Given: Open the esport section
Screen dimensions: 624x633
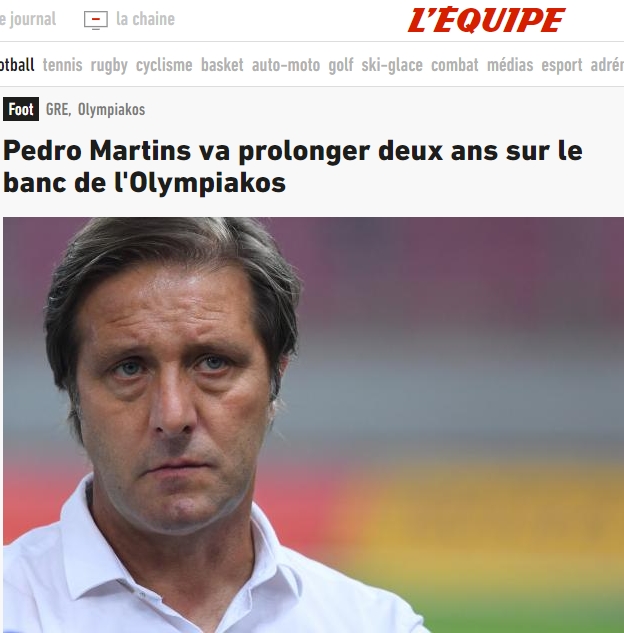Looking at the screenshot, I should 561,65.
